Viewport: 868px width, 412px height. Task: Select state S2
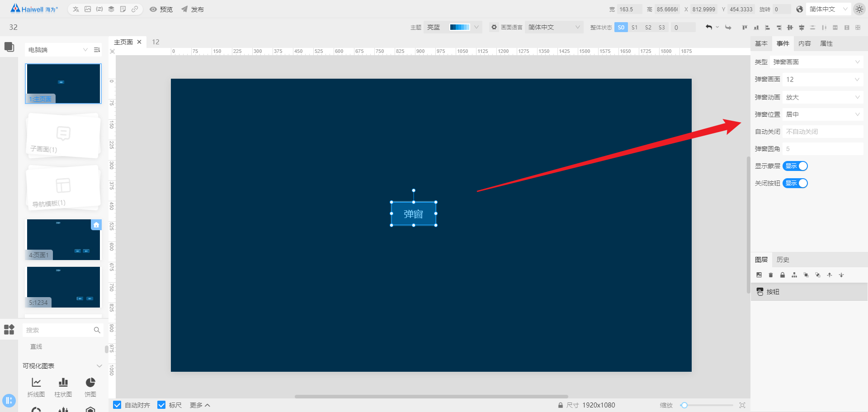(648, 28)
